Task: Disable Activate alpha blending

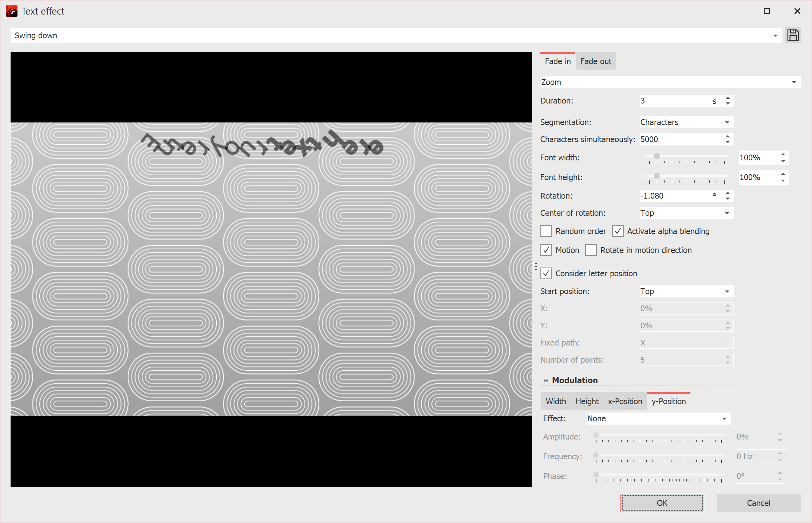Action: click(618, 231)
